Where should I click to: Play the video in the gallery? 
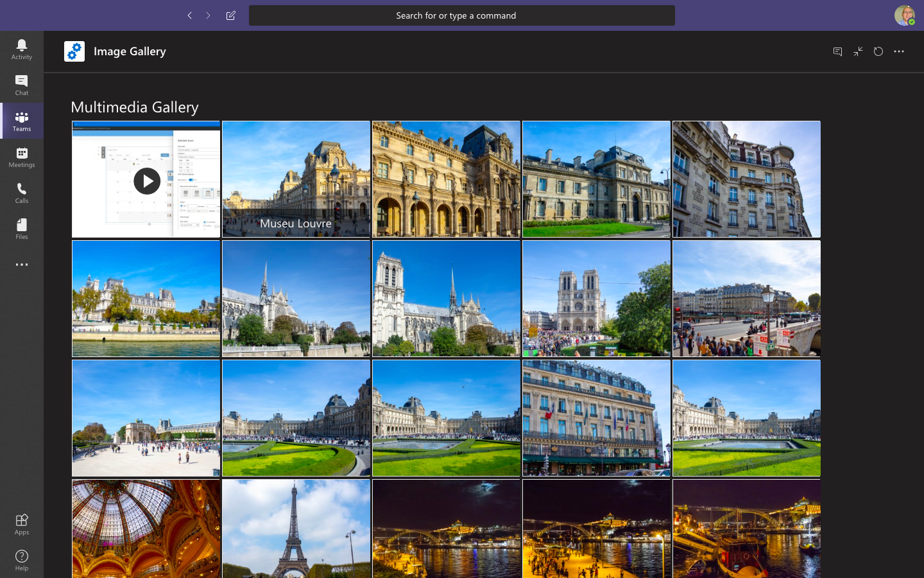click(x=147, y=180)
